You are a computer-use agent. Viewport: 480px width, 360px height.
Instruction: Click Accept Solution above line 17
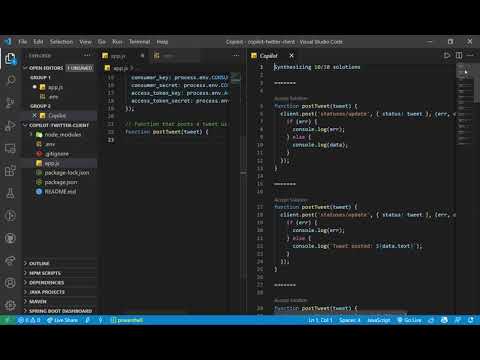coord(291,200)
